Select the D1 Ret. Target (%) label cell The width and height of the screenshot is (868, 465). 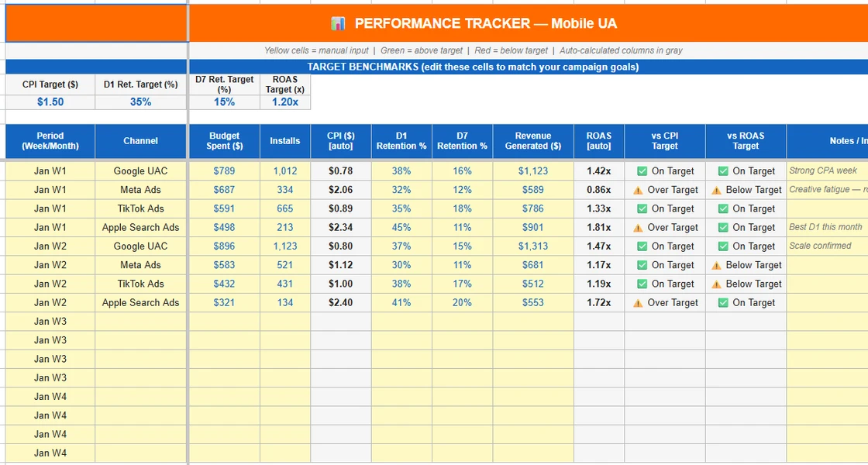[140, 84]
